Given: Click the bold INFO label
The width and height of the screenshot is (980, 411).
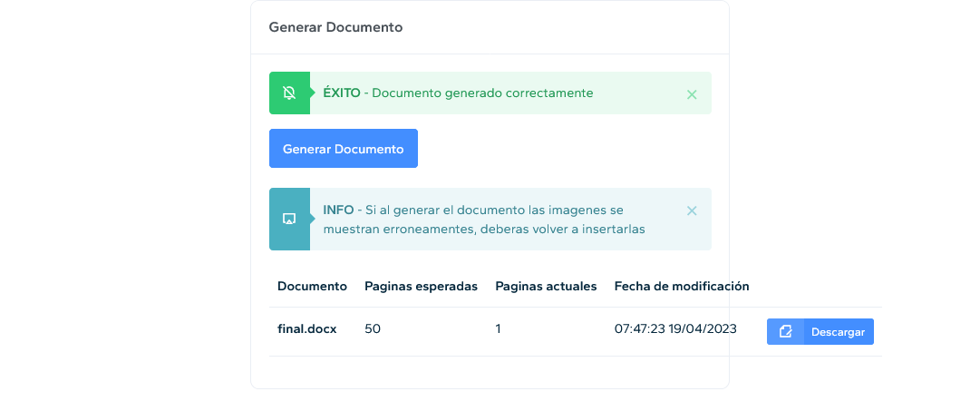Looking at the screenshot, I should (x=338, y=210).
